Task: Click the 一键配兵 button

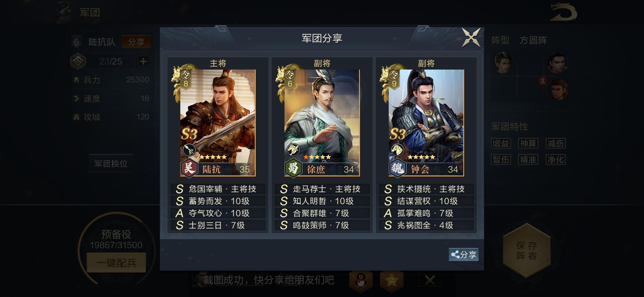Action: tap(116, 263)
